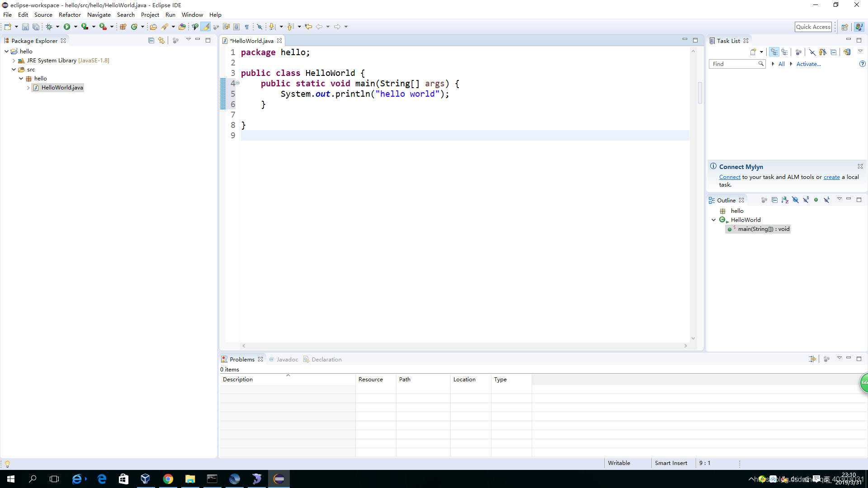Open the Window menu
Screen dimensions: 868x488
192,15
